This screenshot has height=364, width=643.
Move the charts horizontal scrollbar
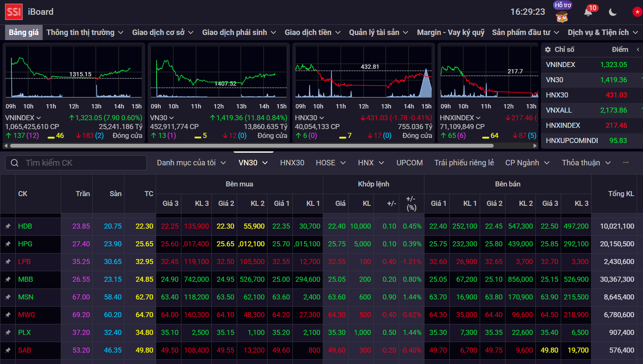coord(252,146)
